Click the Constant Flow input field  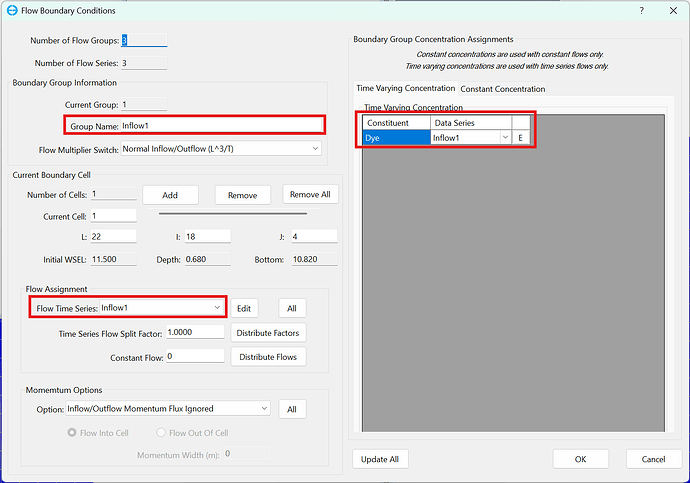click(194, 356)
